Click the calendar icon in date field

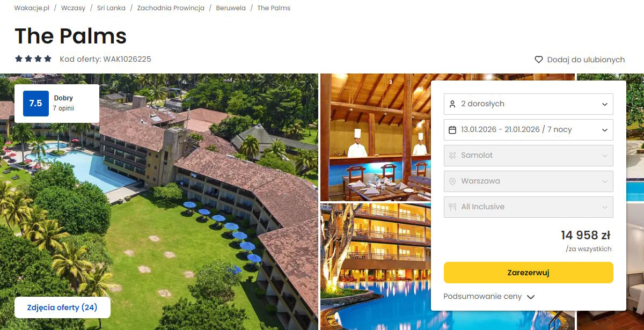click(x=452, y=129)
